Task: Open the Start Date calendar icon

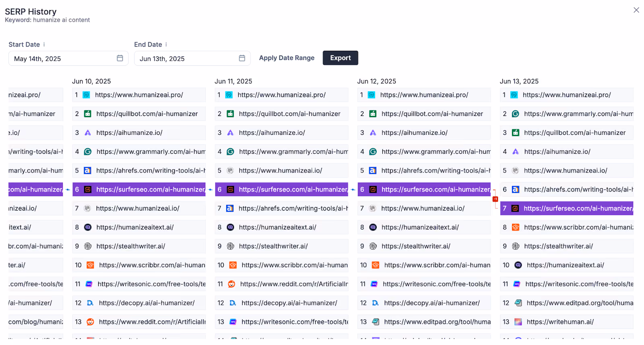Action: pos(120,58)
